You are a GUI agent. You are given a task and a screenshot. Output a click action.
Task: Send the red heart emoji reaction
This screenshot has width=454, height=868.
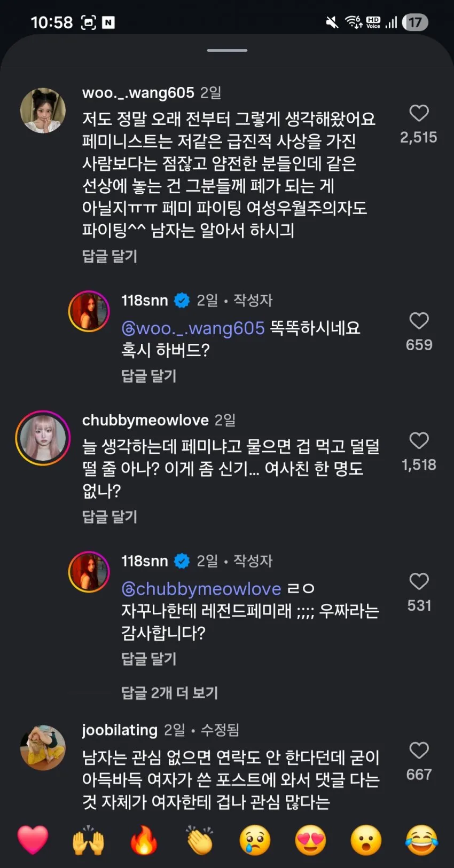point(33,840)
